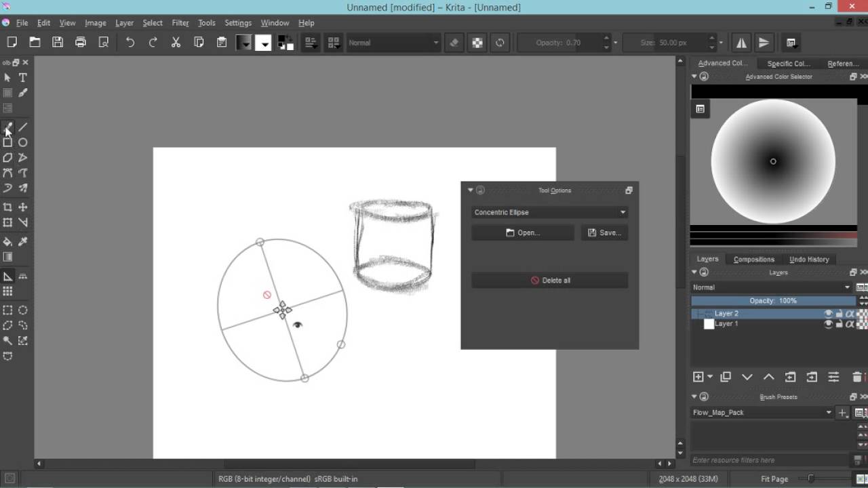This screenshot has height=488, width=868.
Task: Collapse the Brush Presets docker
Action: (694, 396)
